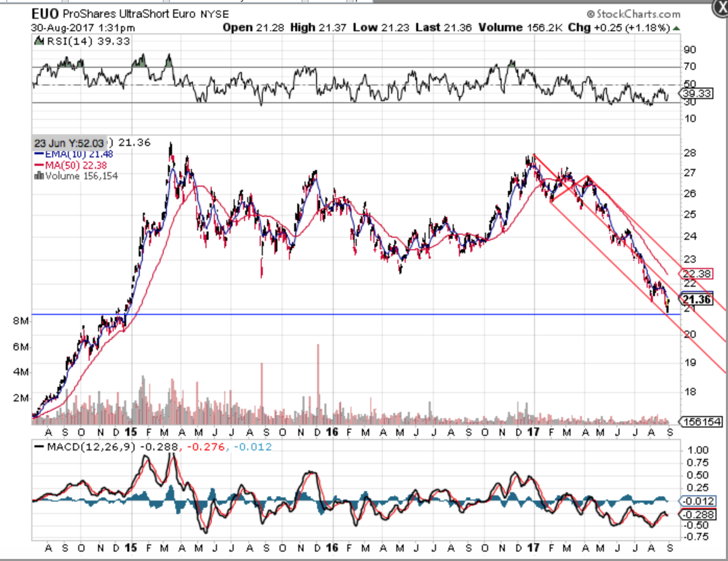Click the 21.36 last price tag on the right axis
Image resolution: width=728 pixels, height=561 pixels.
[x=696, y=299]
